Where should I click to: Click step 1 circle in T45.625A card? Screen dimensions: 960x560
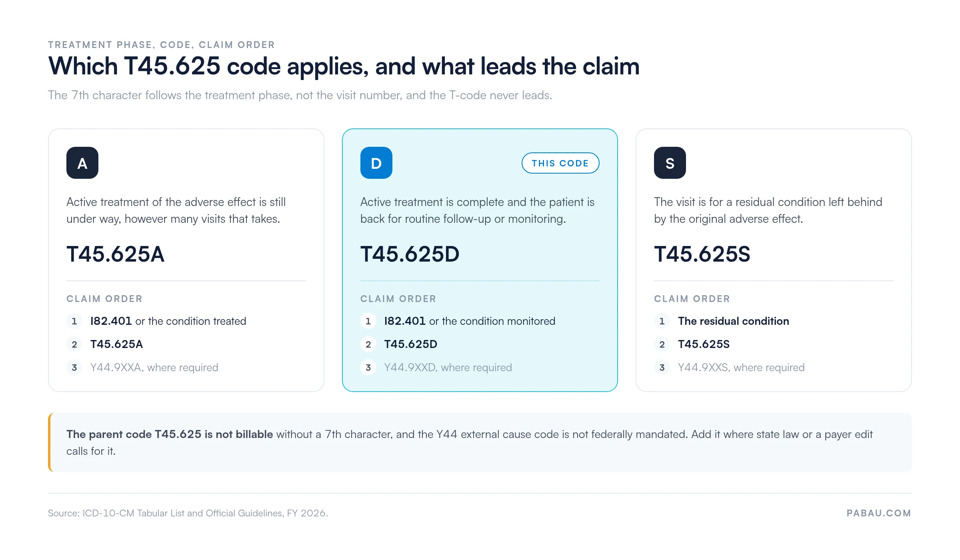(74, 321)
